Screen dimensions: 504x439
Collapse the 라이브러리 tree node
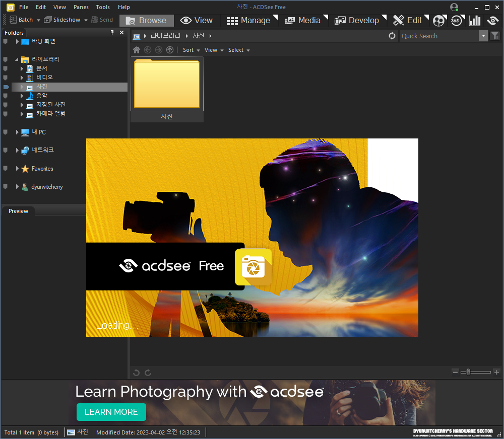pos(17,59)
